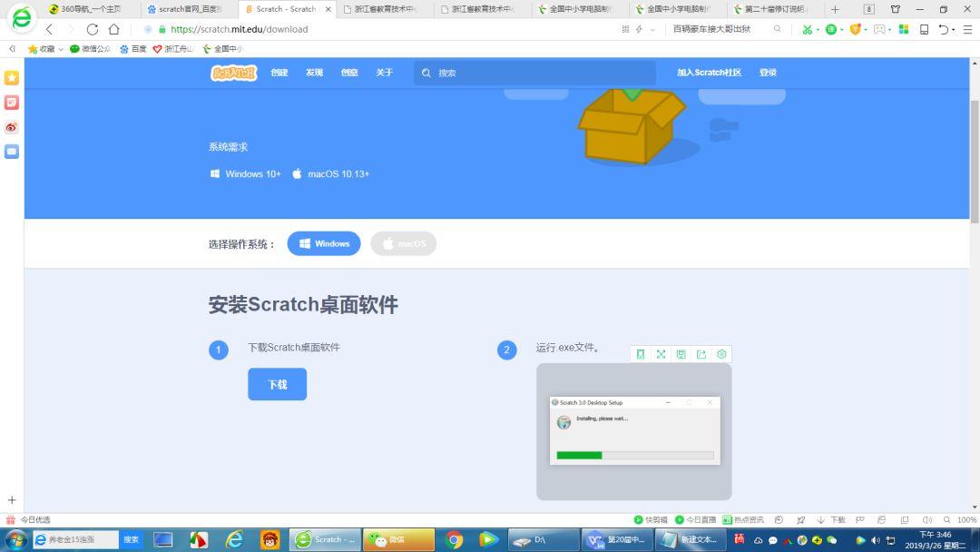Click the sidebar blue mail icon
Image resolution: width=980 pixels, height=552 pixels.
tap(12, 152)
